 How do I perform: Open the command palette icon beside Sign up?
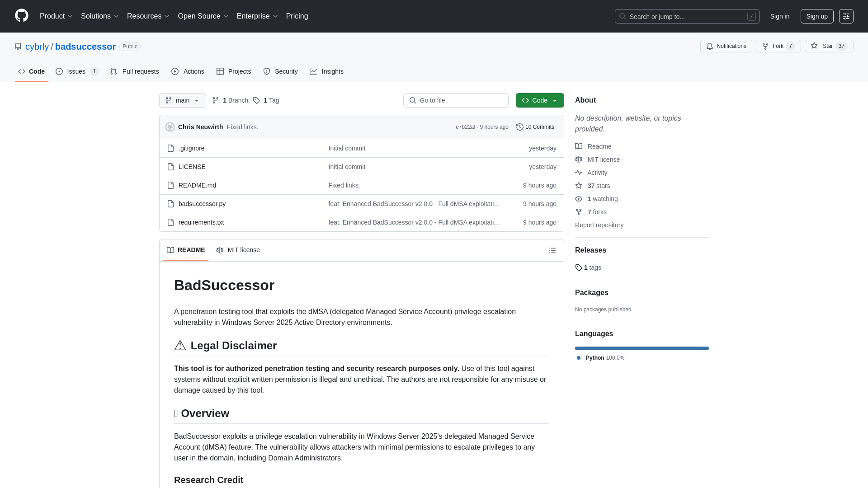pyautogui.click(x=846, y=16)
